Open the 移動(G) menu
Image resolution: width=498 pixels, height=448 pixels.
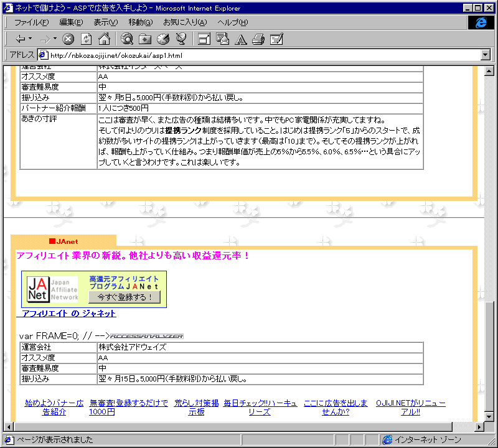(x=141, y=22)
